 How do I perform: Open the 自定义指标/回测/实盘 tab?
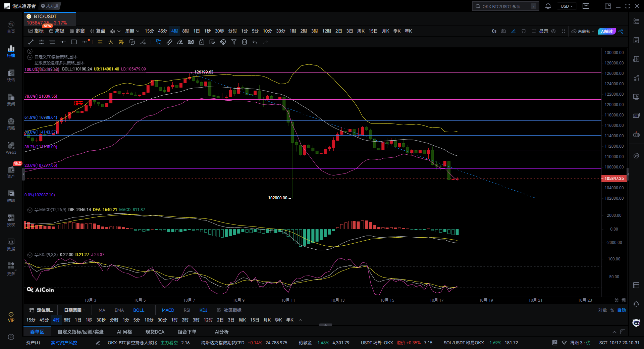tap(80, 332)
